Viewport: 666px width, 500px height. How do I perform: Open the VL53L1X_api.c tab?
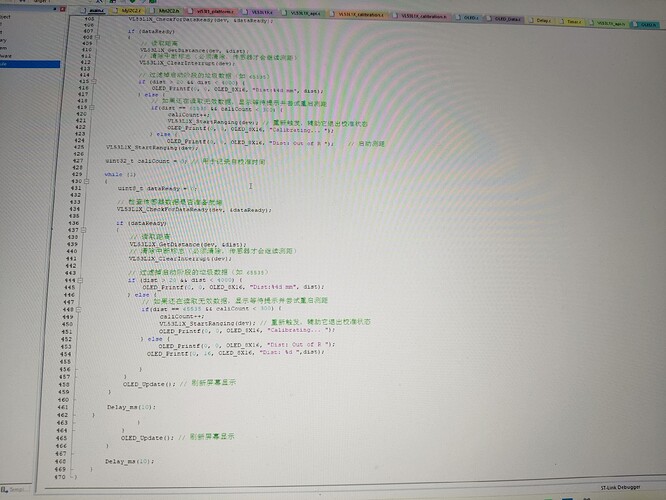point(301,13)
